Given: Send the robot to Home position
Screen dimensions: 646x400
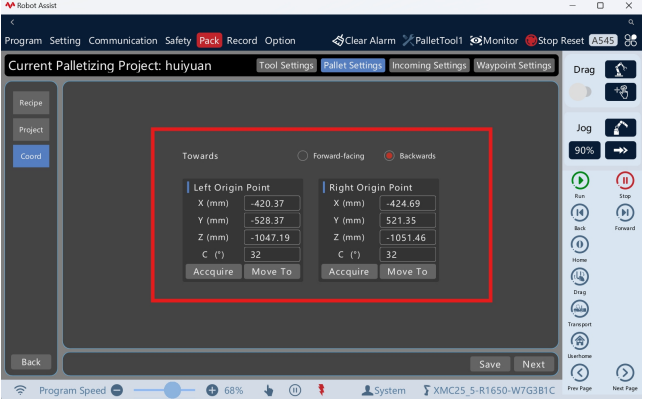Looking at the screenshot, I should tap(580, 245).
